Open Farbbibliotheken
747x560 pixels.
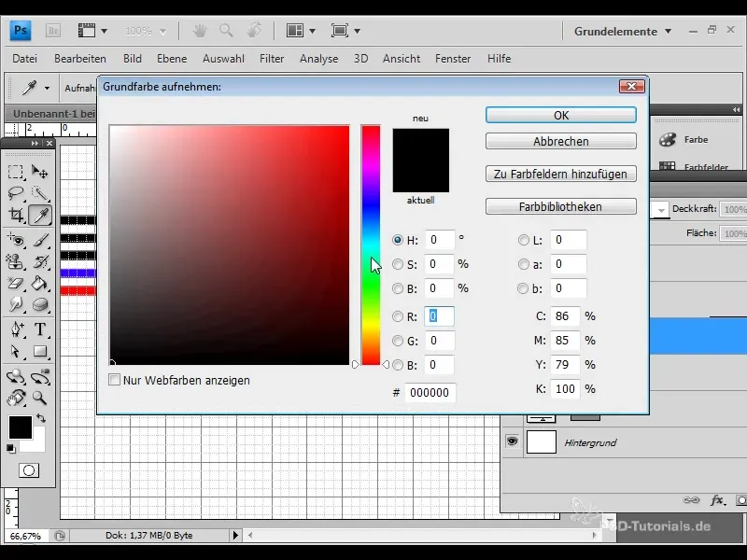(x=561, y=206)
